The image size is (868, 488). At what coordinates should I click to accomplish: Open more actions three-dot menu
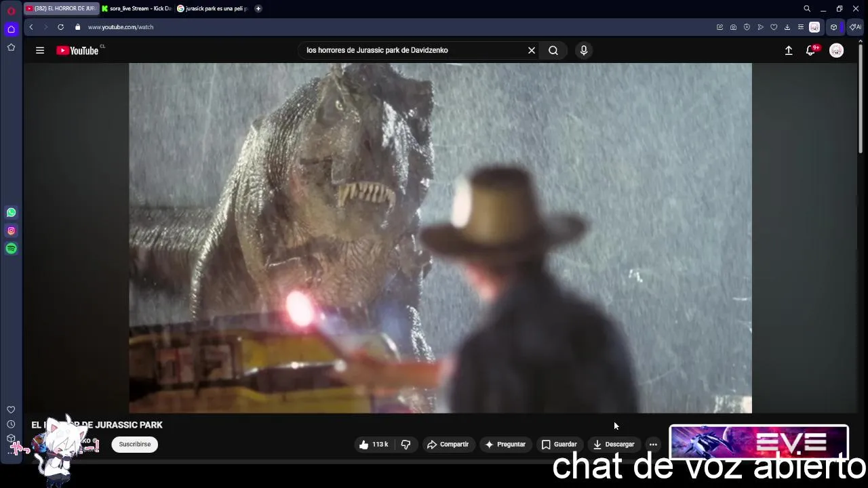[653, 445]
